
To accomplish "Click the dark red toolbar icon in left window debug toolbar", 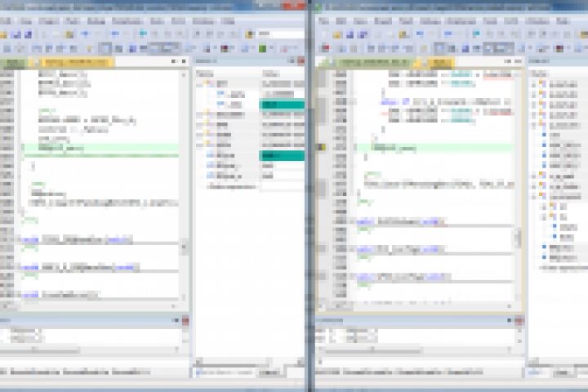I will click(x=225, y=48).
